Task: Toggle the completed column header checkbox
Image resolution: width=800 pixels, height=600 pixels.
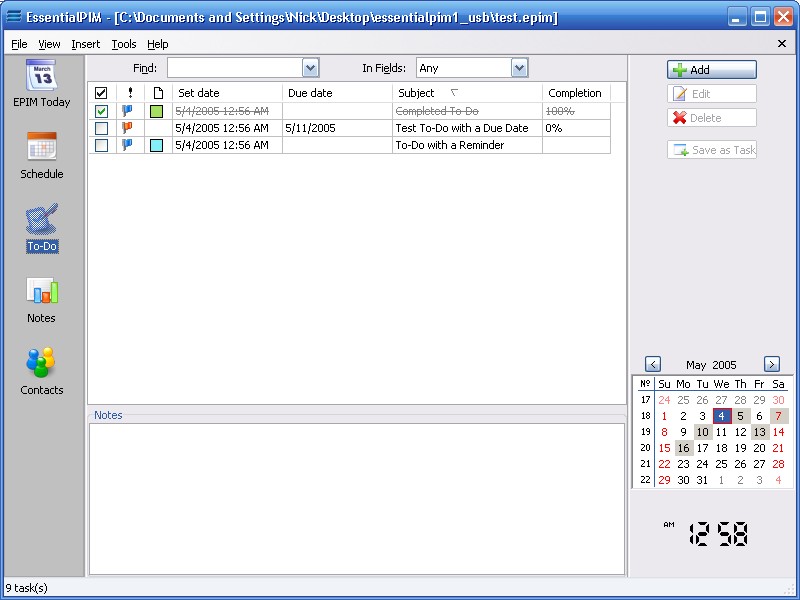Action: click(101, 93)
